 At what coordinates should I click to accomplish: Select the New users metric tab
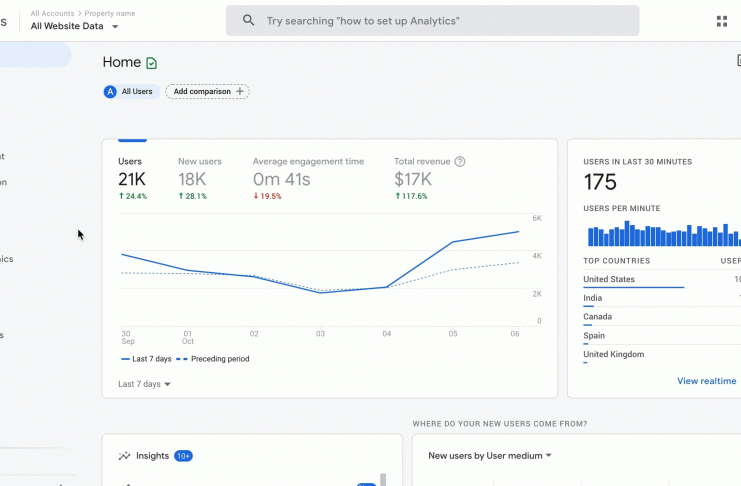pyautogui.click(x=199, y=178)
